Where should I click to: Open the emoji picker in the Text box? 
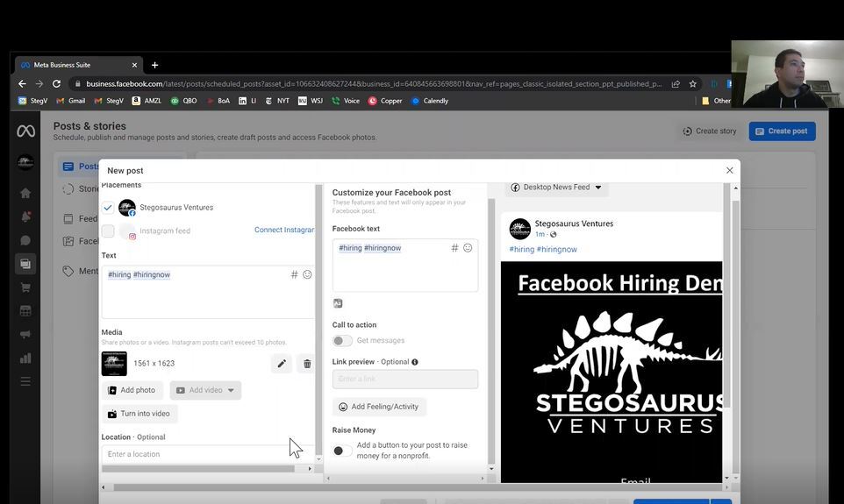(307, 274)
